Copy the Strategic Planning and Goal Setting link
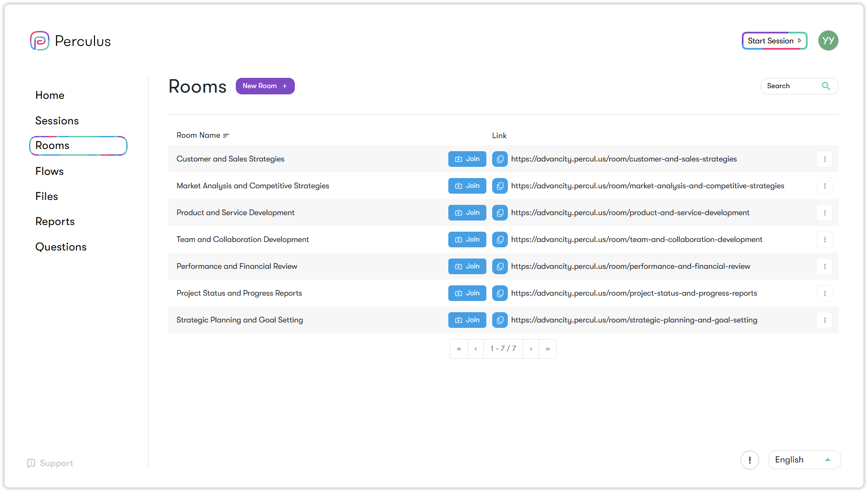Image resolution: width=868 pixels, height=492 pixels. [x=500, y=320]
